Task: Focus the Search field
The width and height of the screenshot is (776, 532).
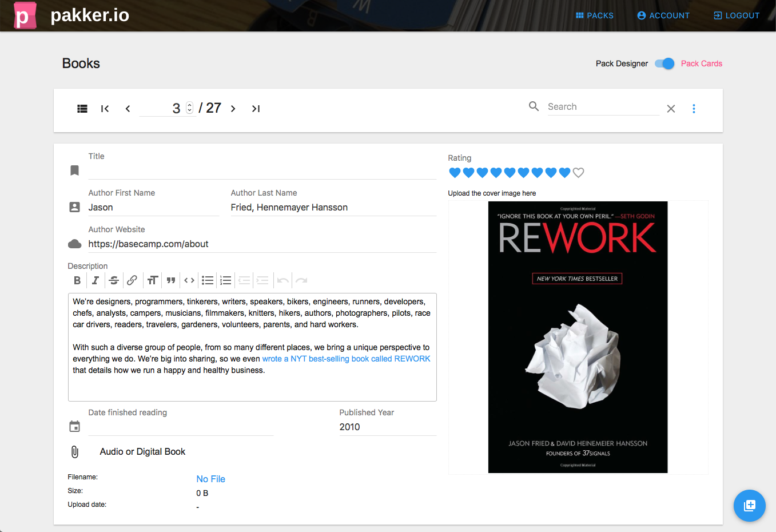Action: (x=603, y=106)
